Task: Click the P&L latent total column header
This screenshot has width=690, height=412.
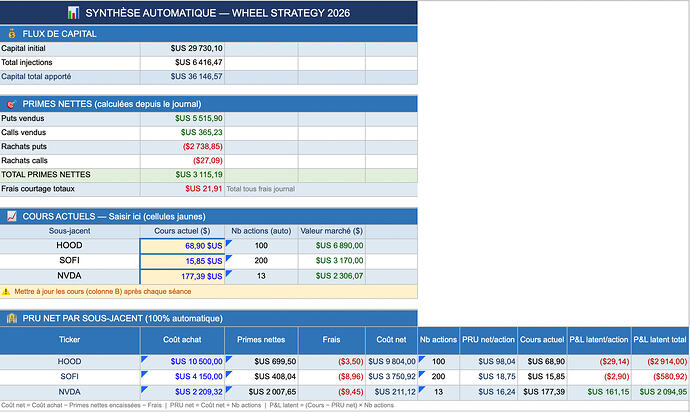Action: 660,340
